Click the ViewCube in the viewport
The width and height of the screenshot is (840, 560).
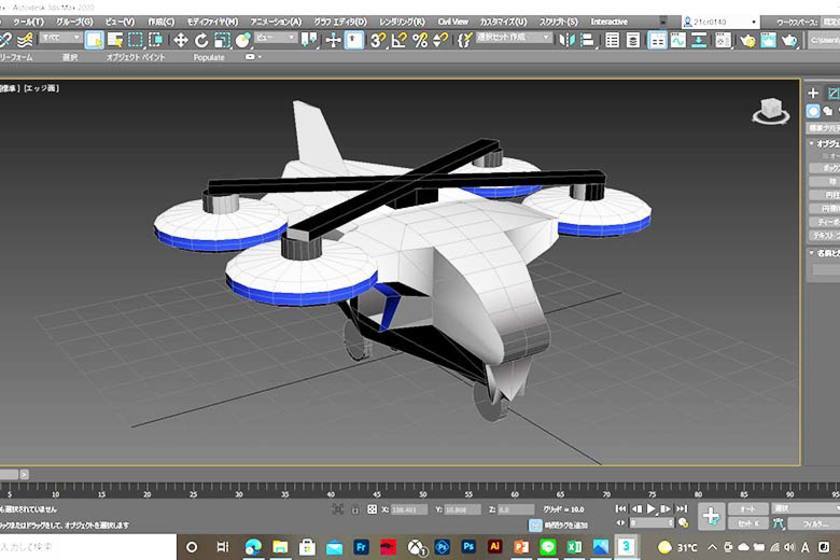(770, 111)
